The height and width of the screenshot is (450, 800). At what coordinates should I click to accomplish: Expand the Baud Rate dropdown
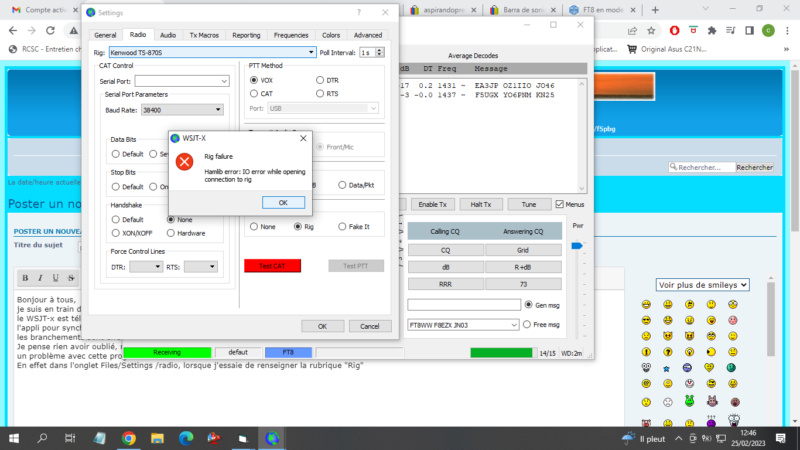[182, 110]
